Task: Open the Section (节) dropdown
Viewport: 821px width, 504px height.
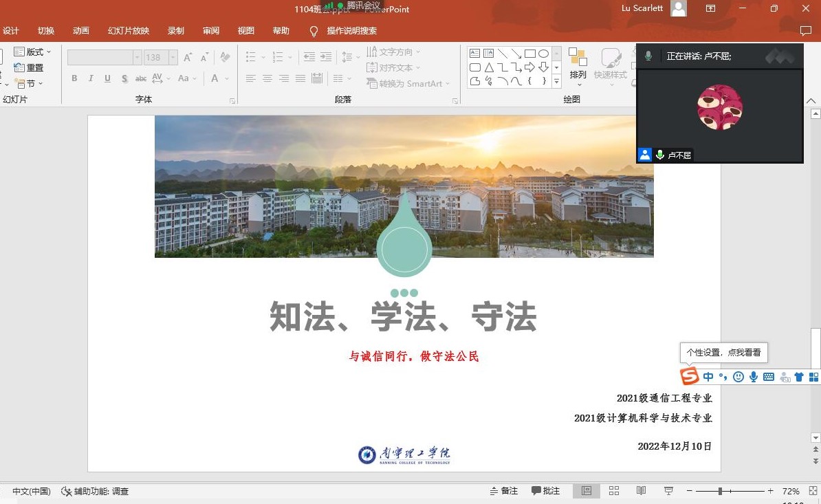Action: pos(29,83)
